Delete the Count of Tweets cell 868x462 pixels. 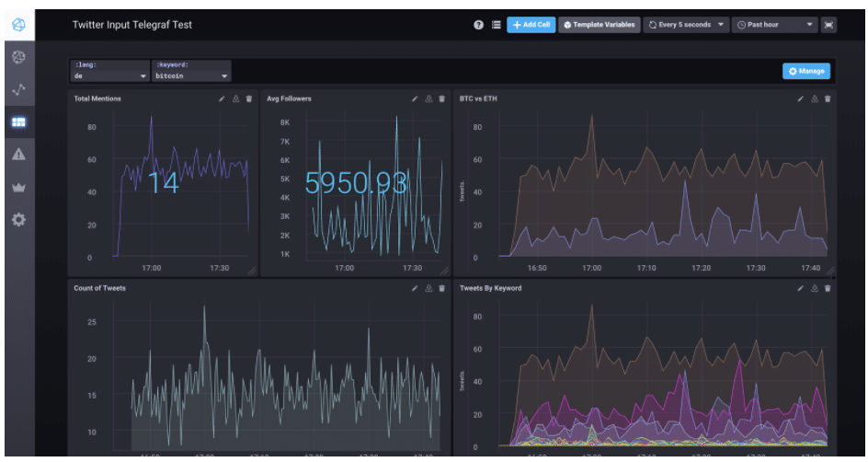(x=441, y=288)
